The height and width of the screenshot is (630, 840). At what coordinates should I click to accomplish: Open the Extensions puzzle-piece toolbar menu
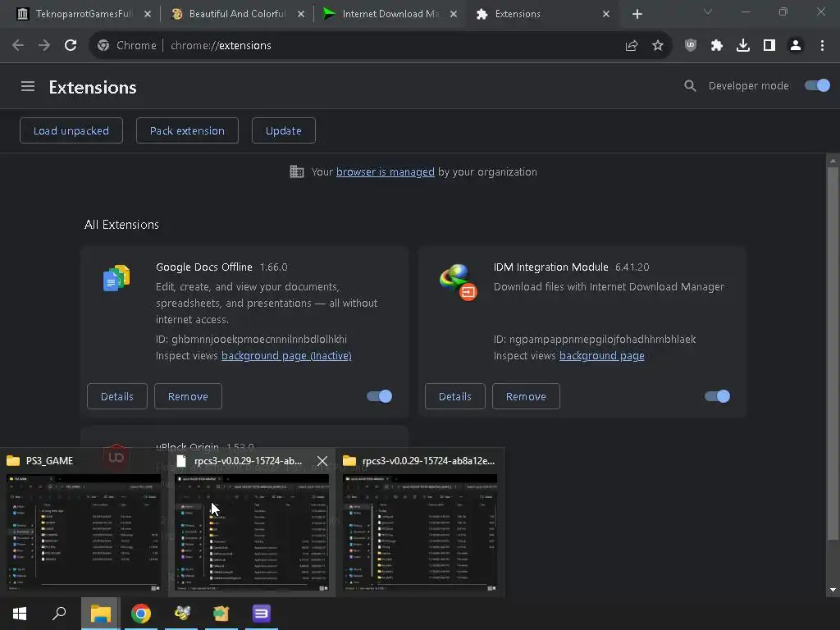tap(717, 46)
